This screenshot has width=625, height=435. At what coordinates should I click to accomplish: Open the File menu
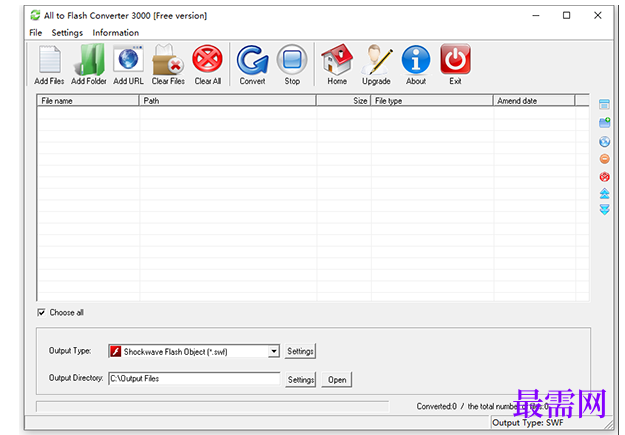pyautogui.click(x=35, y=33)
